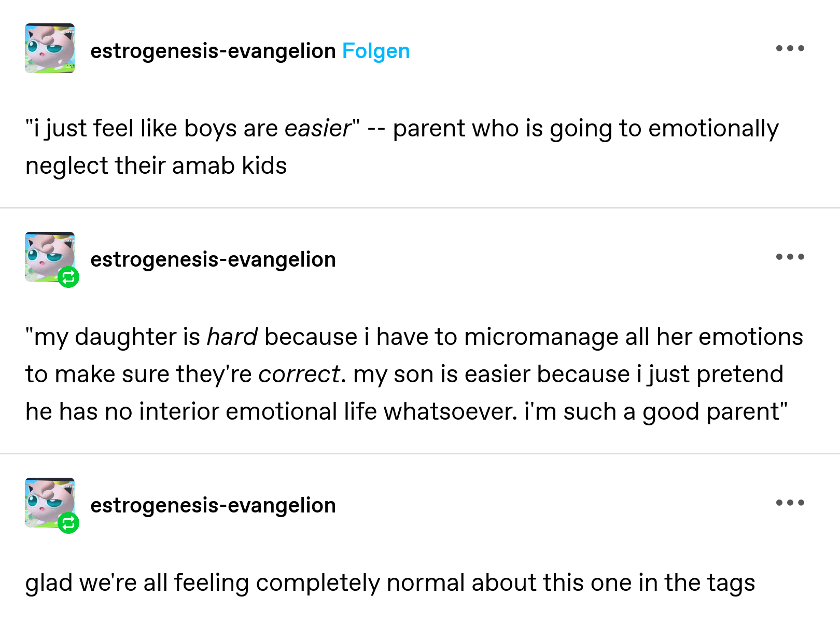The height and width of the screenshot is (624, 840).
Task: Open estrogenesis-evangelion blog from the second post header
Action: coord(213,260)
